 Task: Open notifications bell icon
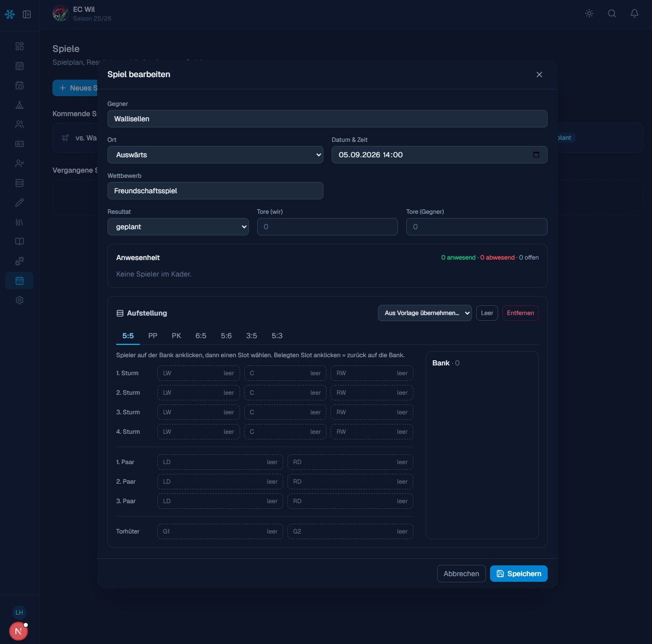click(x=635, y=13)
